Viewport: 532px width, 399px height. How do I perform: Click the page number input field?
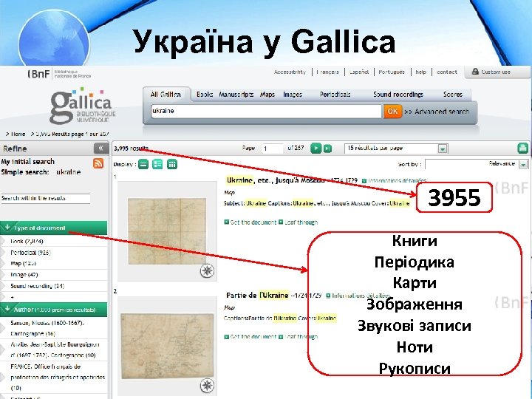pos(272,149)
